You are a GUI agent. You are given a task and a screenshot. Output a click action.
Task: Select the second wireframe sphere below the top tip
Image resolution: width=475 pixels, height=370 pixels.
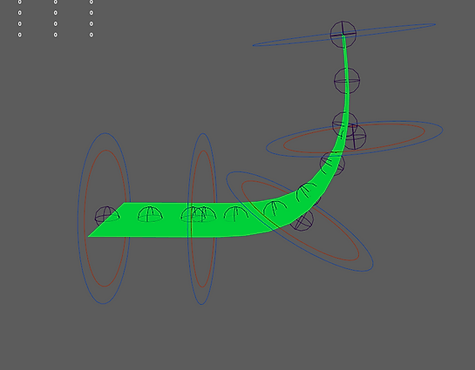pyautogui.click(x=347, y=81)
